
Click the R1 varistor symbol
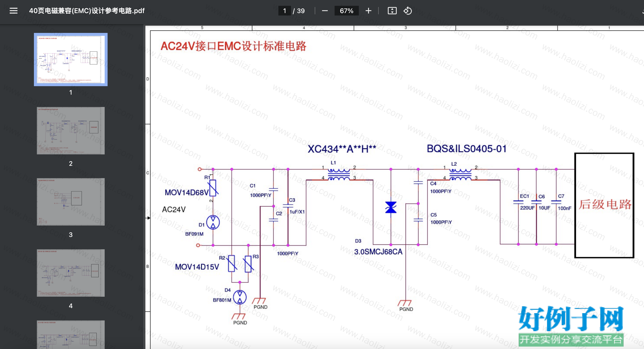point(213,188)
